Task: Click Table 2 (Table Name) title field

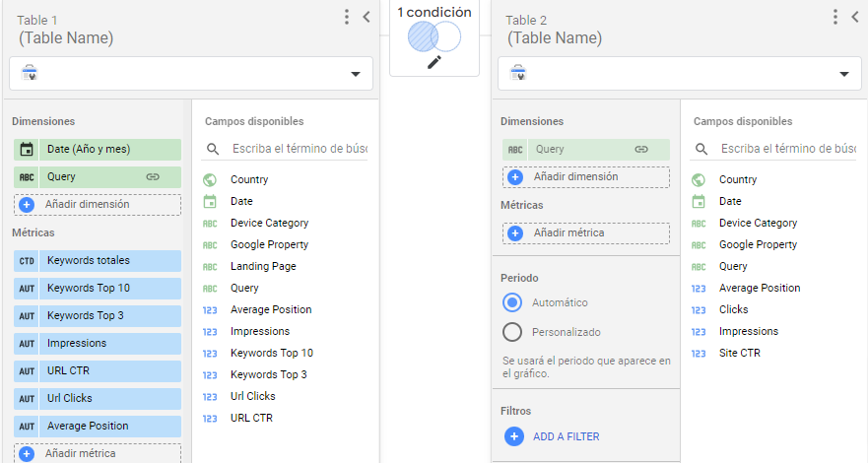Action: pyautogui.click(x=555, y=37)
